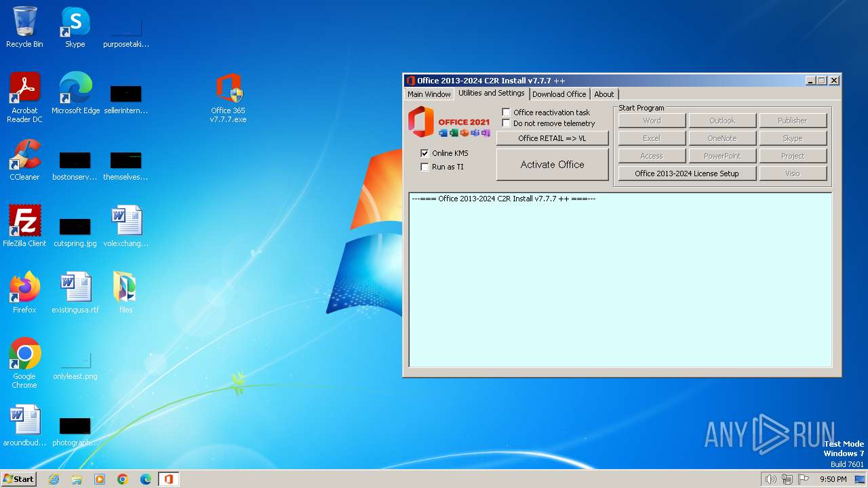Select the sellerintern desktop file
Image resolution: width=868 pixels, height=488 pixels.
click(x=125, y=100)
